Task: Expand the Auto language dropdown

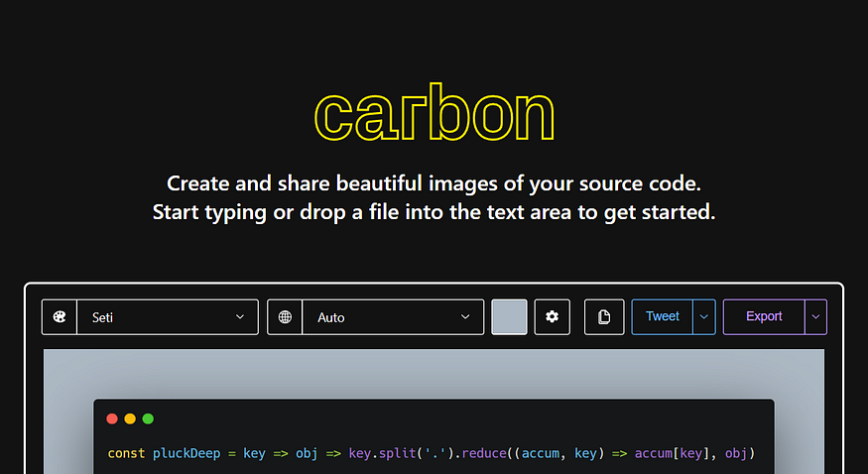Action: 393,317
